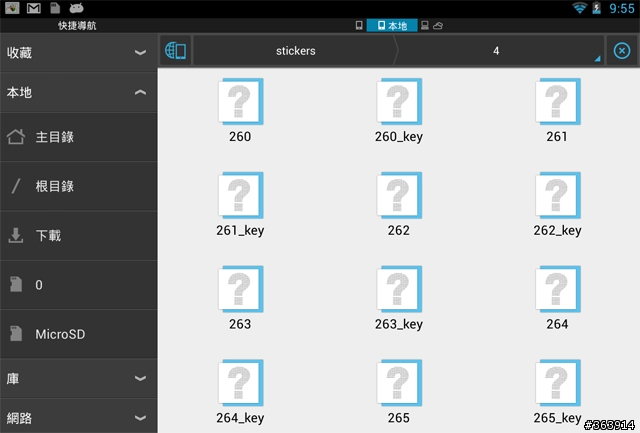Go to 主目錄 home directory
Screen dimensions: 640x433
pos(79,137)
